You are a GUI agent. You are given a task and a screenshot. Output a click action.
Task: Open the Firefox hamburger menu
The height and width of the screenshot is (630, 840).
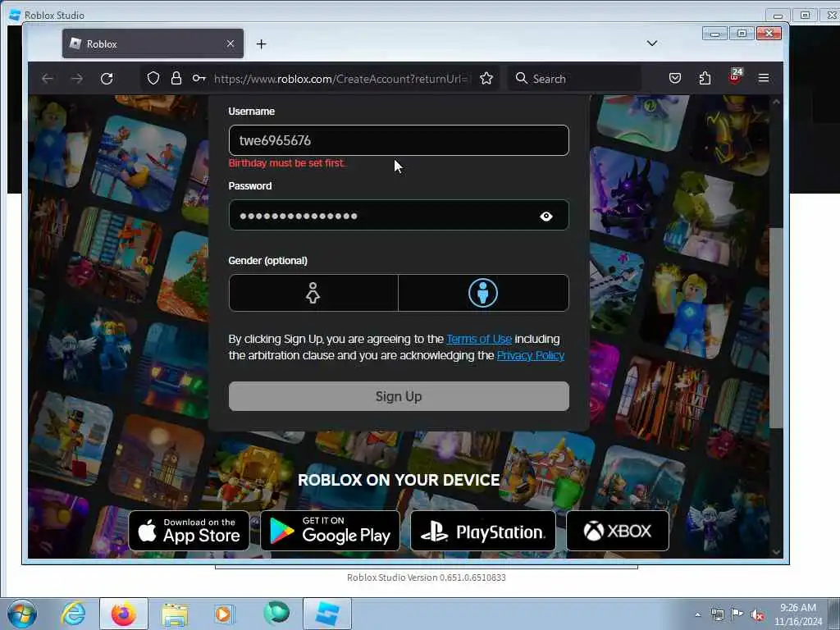pyautogui.click(x=764, y=78)
